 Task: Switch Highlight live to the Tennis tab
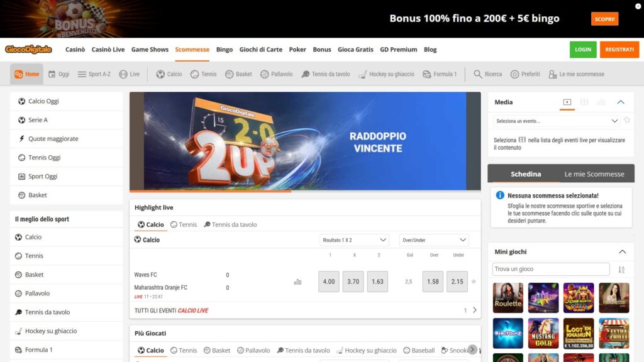tap(183, 224)
